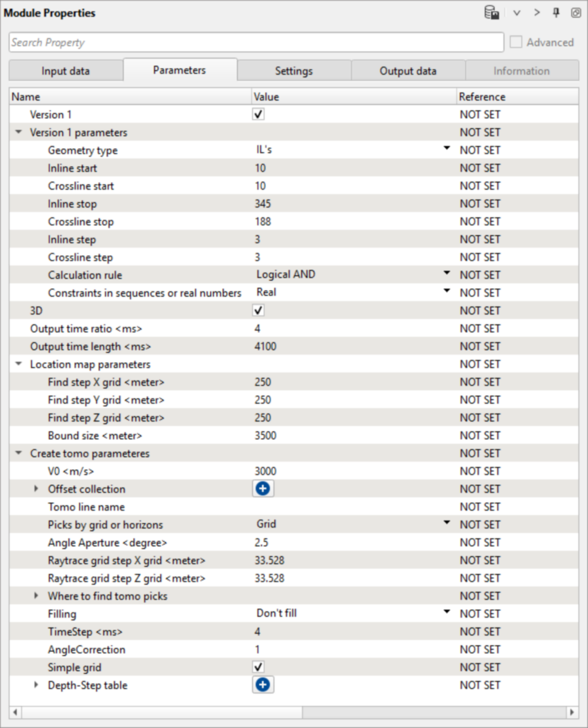Click the plus icon for Depth-Step table
The width and height of the screenshot is (588, 728).
click(263, 685)
